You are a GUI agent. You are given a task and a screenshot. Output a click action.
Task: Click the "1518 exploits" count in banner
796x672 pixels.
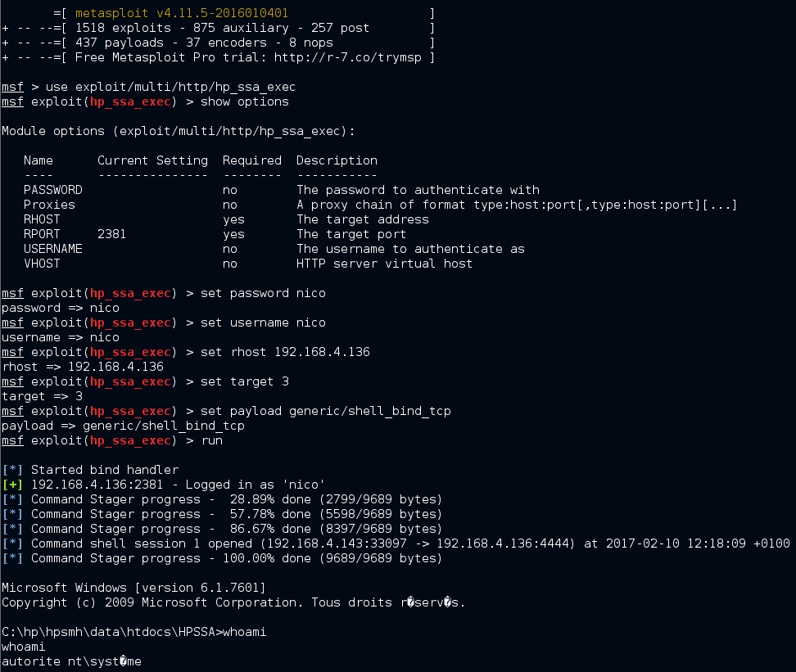[124, 28]
